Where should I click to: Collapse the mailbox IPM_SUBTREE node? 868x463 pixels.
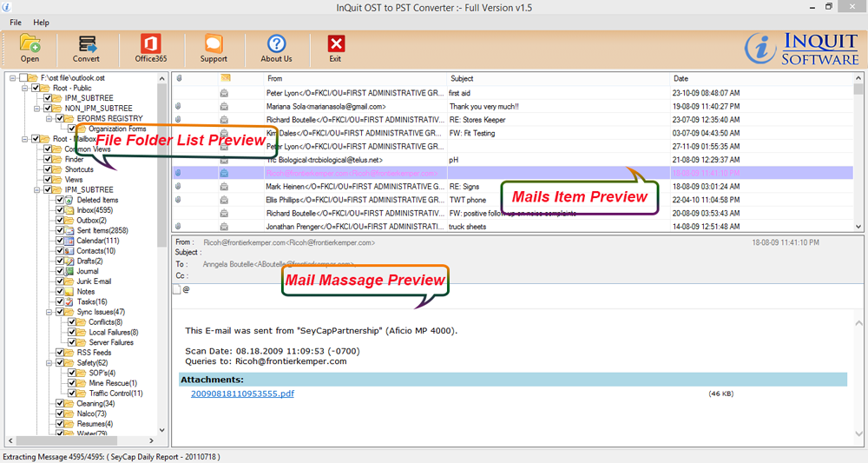click(x=36, y=190)
